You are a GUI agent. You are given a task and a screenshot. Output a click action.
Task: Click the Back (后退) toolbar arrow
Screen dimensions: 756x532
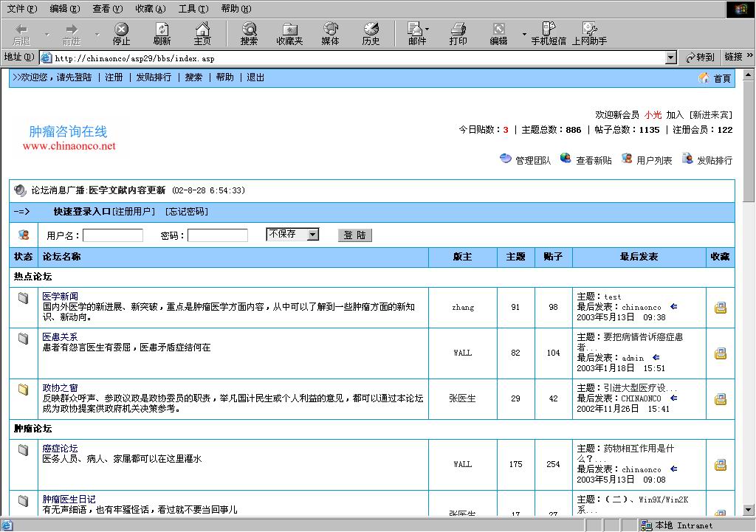pyautogui.click(x=21, y=34)
